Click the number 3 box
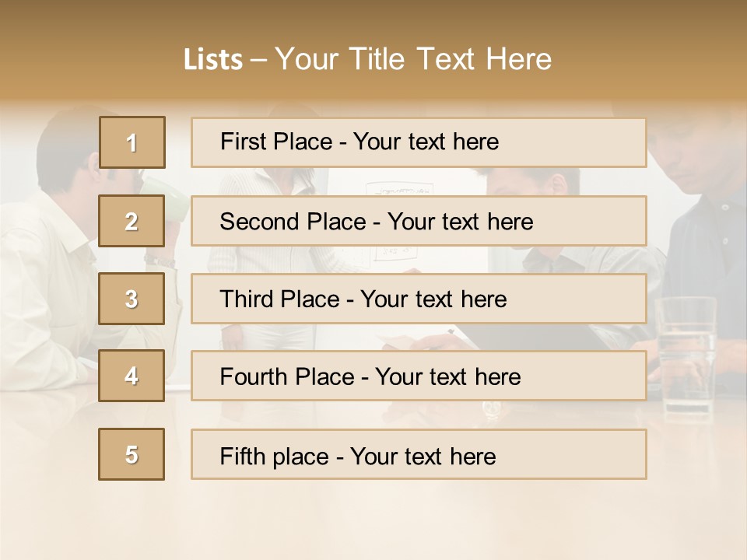747x560 pixels. pyautogui.click(x=132, y=299)
